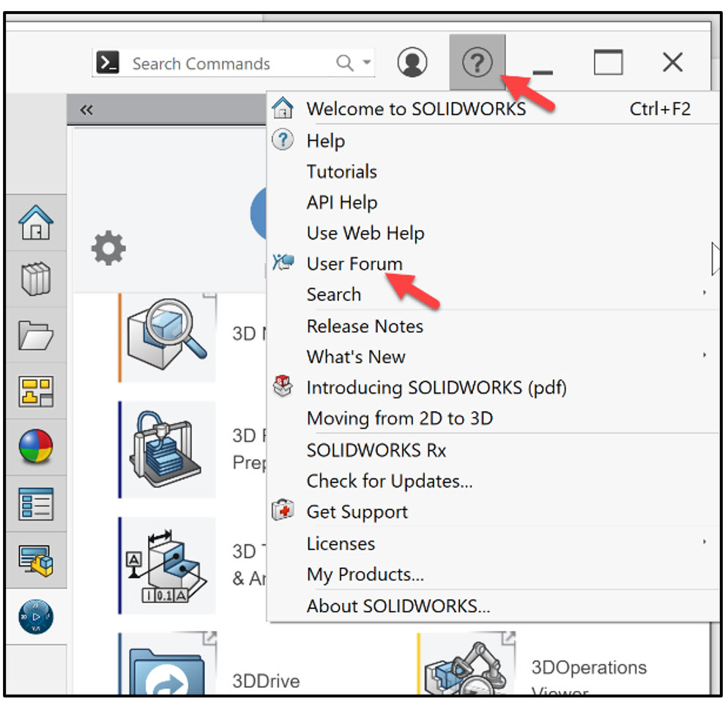This screenshot has width=728, height=710.
Task: Click the blue circular play icon in sidebar
Action: click(x=36, y=616)
